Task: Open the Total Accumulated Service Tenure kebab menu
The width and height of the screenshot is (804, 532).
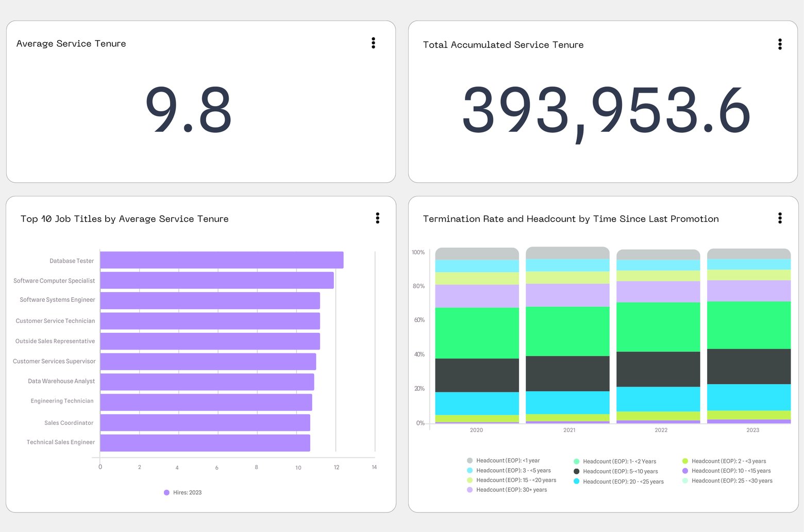Action: (x=780, y=44)
